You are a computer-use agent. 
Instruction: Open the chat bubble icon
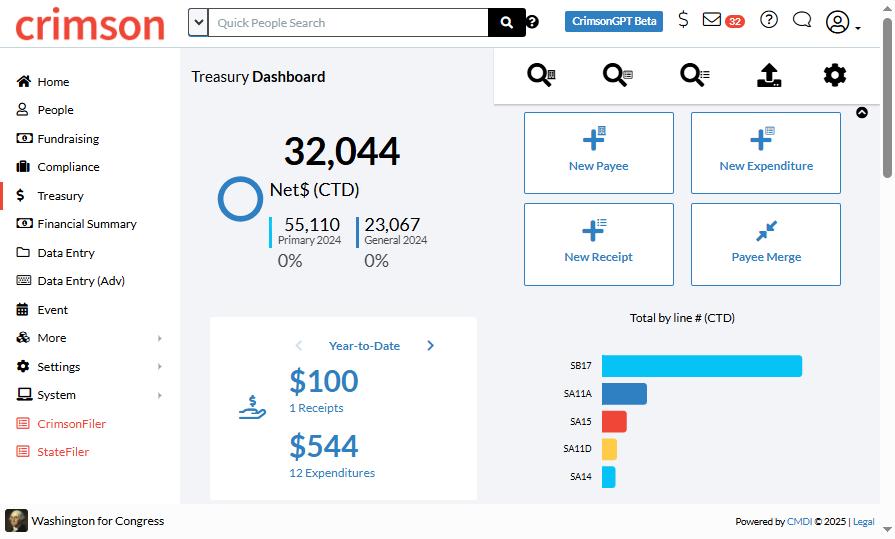(x=802, y=20)
